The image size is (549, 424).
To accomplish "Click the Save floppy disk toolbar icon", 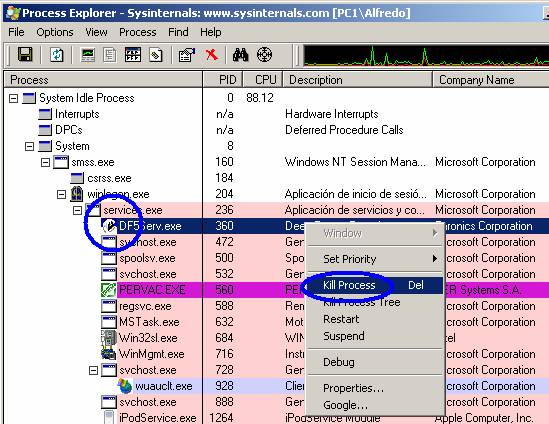I will coord(25,55).
